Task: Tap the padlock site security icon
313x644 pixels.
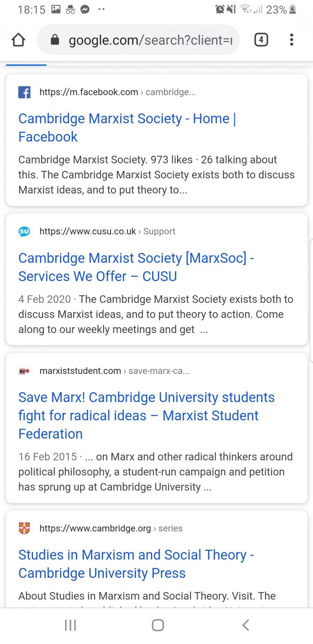Action: click(x=55, y=40)
